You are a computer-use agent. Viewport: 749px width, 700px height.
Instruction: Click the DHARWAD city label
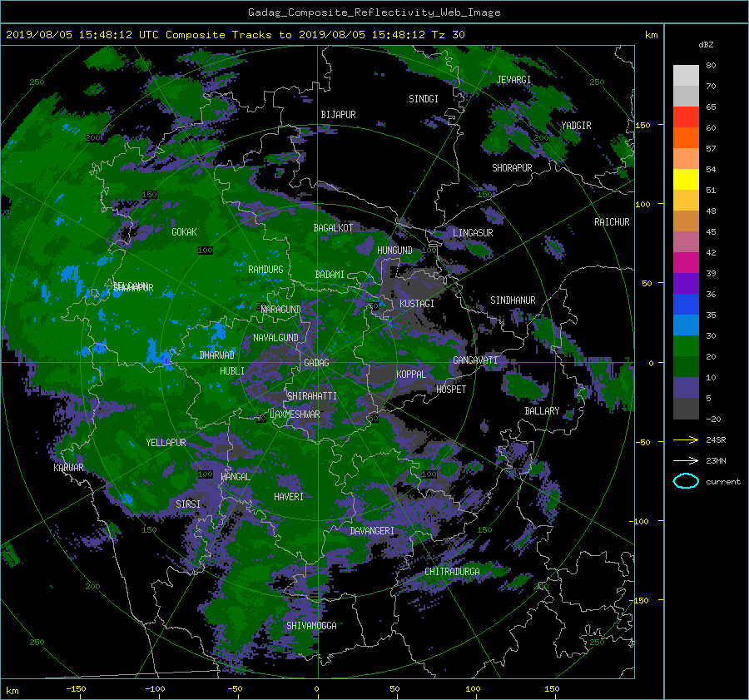[x=217, y=355]
